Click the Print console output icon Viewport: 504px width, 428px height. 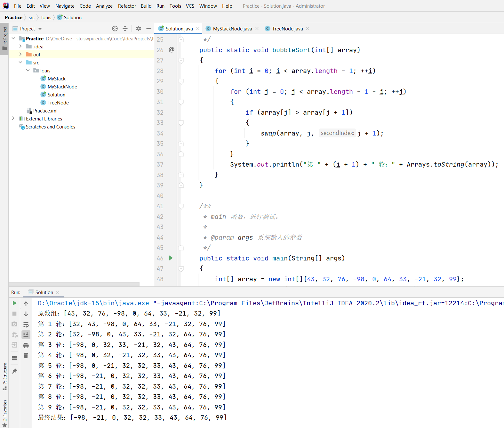[26, 345]
